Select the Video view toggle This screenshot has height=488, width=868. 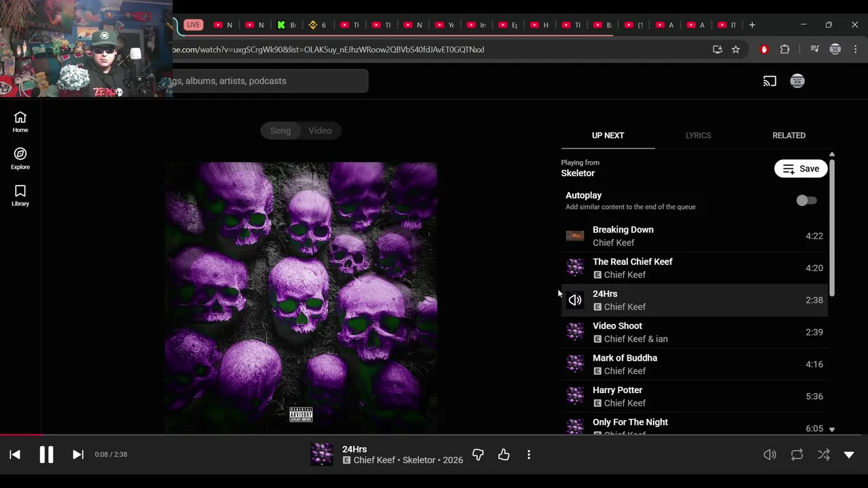point(320,131)
